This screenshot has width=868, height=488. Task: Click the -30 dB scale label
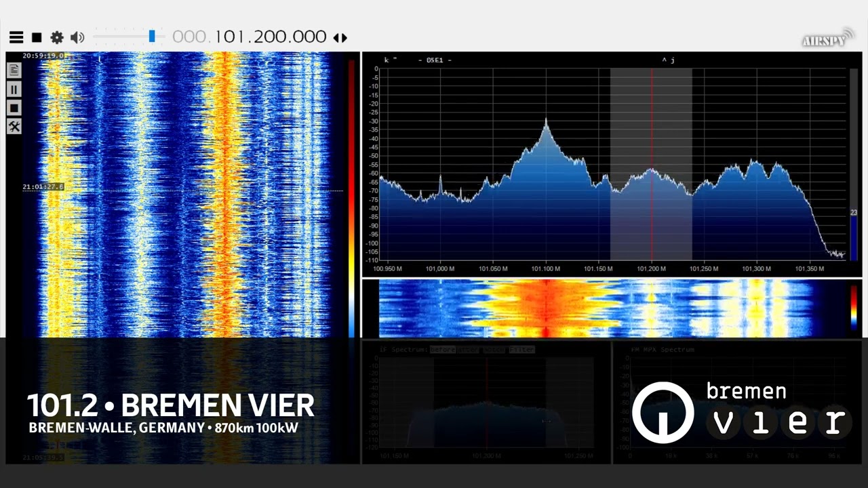pyautogui.click(x=373, y=121)
